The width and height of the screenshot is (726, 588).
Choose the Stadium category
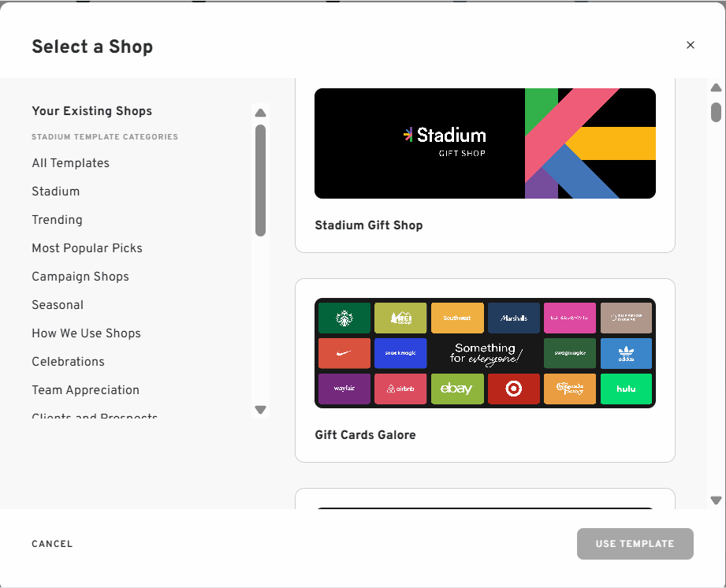point(55,192)
